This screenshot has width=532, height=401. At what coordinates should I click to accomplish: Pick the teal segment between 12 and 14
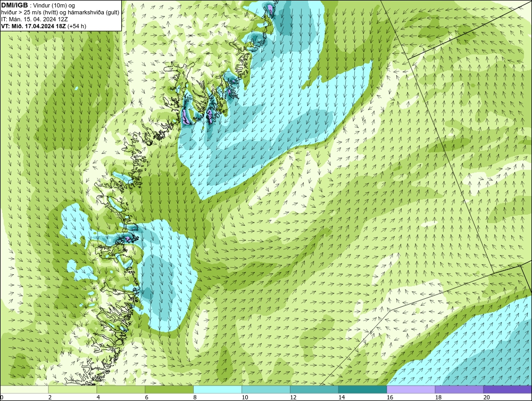[314, 389]
